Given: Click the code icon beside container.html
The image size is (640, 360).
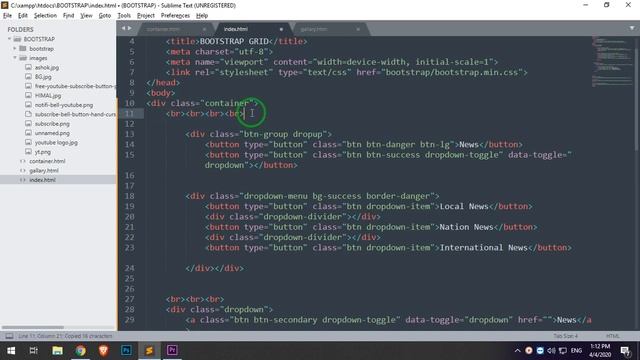Looking at the screenshot, I should (x=22, y=161).
